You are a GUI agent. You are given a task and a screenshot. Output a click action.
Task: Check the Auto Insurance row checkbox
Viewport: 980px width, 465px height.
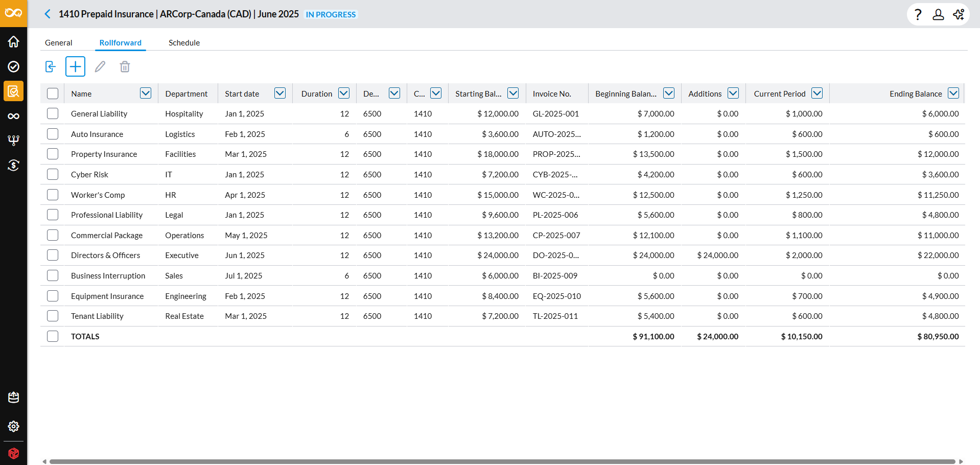(x=53, y=134)
